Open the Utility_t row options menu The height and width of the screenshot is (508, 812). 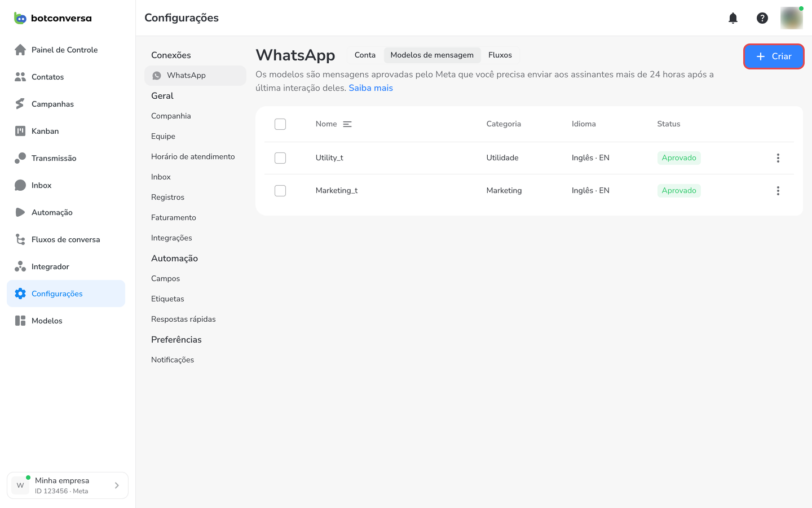click(778, 158)
